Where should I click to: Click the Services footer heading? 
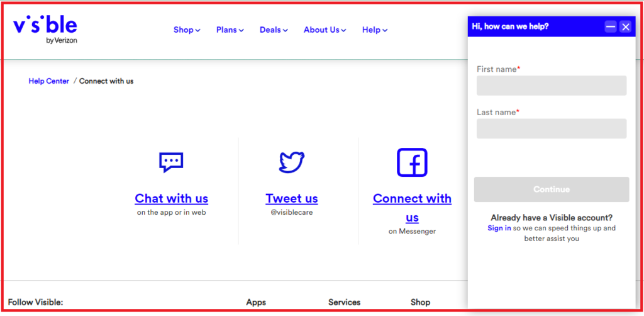click(344, 302)
